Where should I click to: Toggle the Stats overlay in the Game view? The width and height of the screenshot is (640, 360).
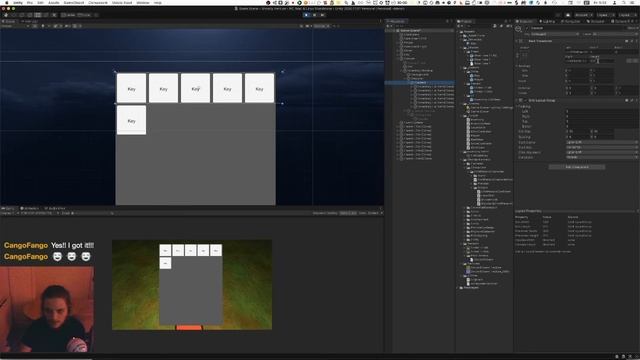[x=362, y=213]
